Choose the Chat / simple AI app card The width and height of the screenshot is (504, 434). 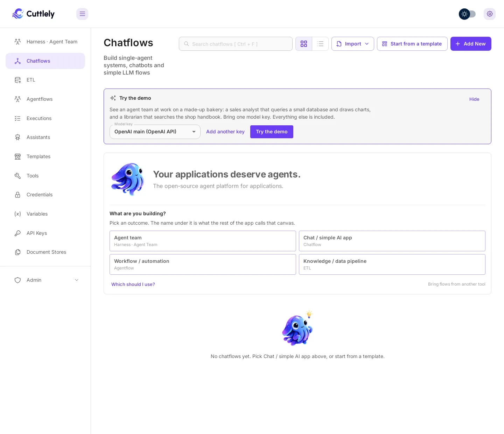[392, 241]
